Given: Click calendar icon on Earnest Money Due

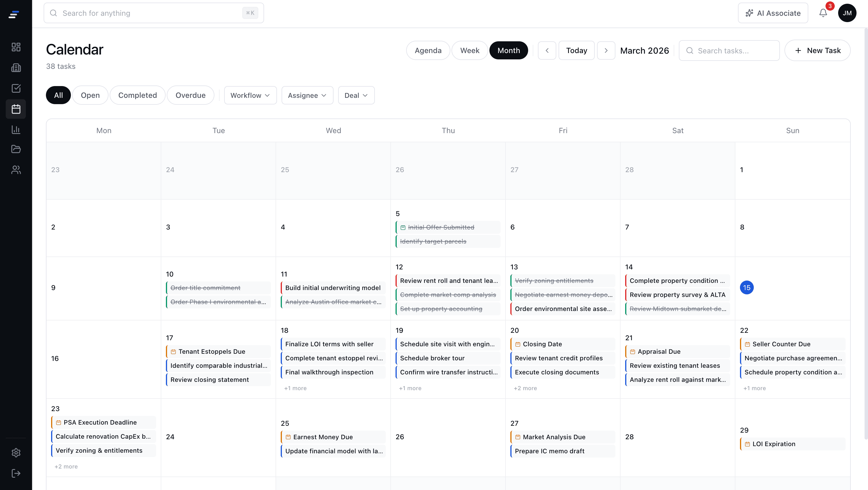Looking at the screenshot, I should pyautogui.click(x=288, y=437).
